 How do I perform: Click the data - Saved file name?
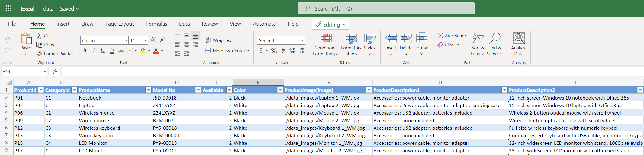click(x=61, y=9)
